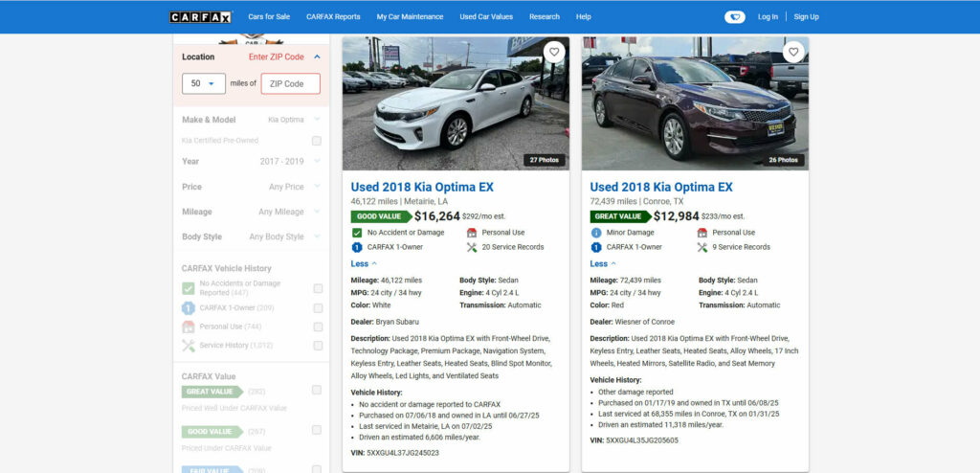
Task: Favorite the white Kia Optima listing
Action: pyautogui.click(x=554, y=52)
